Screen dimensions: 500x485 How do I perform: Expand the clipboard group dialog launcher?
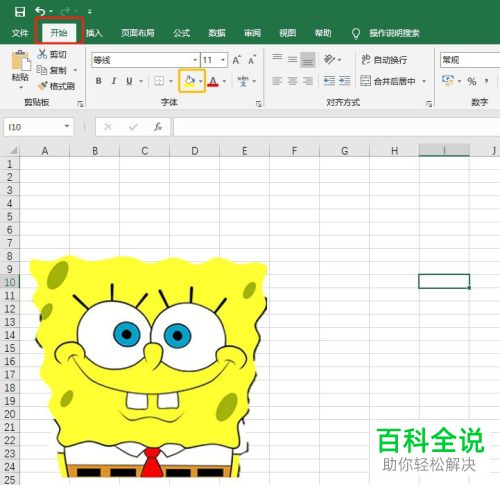click(x=80, y=104)
